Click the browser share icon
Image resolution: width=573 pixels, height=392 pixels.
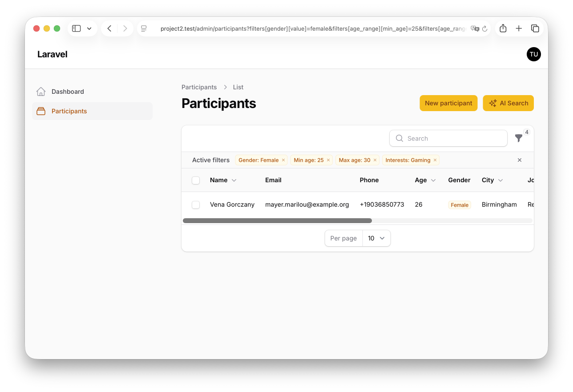(x=503, y=28)
